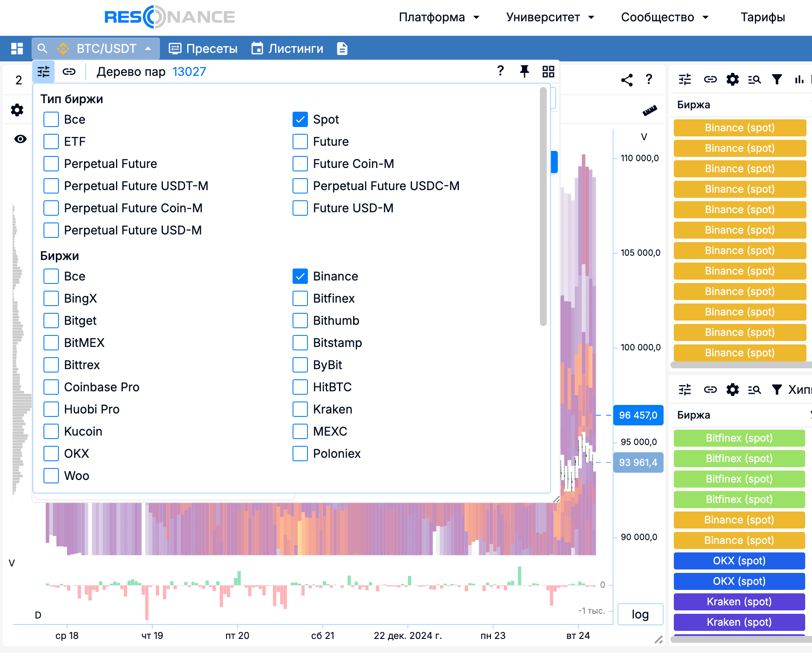The width and height of the screenshot is (812, 653).
Task: Open chart help question mark
Action: [x=649, y=79]
